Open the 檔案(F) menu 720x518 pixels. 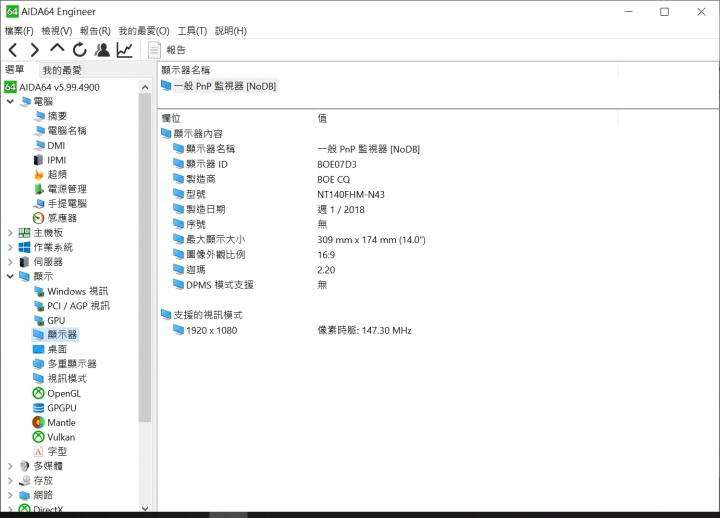(x=19, y=31)
